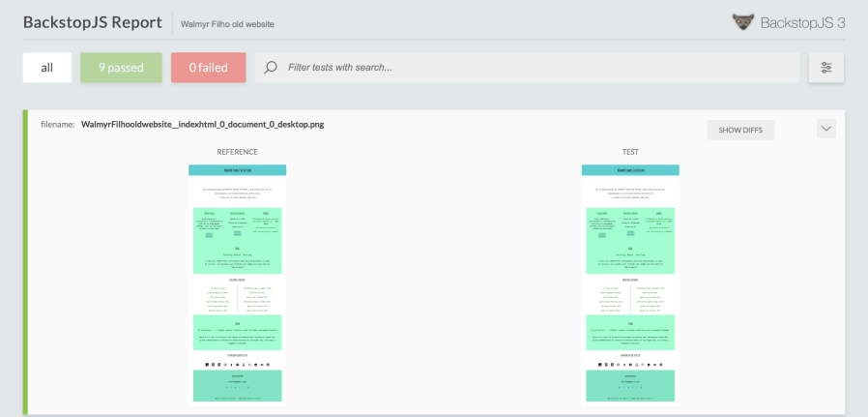868x417 pixels.
Task: Open the TEST screenshot thumbnail
Action: tap(630, 281)
